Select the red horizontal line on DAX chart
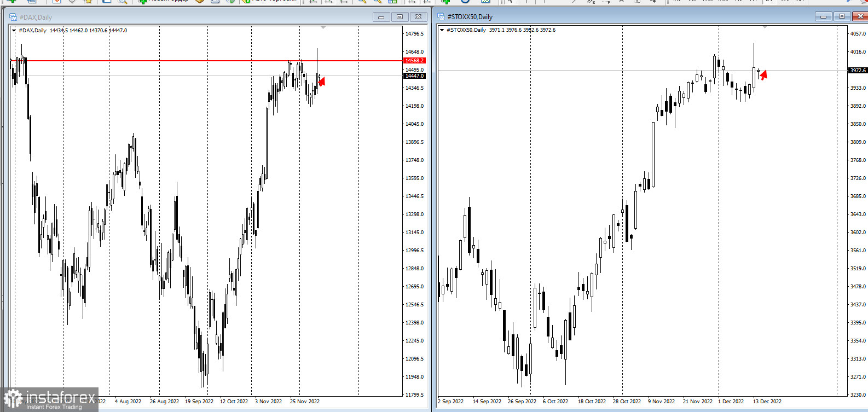Viewport: 868px width, 412px height. [206, 61]
